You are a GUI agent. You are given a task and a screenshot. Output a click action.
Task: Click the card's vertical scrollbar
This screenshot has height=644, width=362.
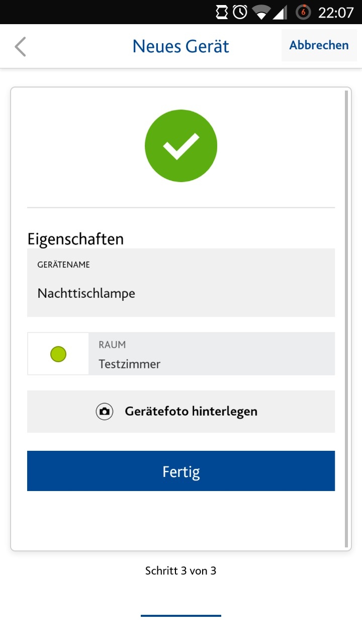pyautogui.click(x=346, y=319)
